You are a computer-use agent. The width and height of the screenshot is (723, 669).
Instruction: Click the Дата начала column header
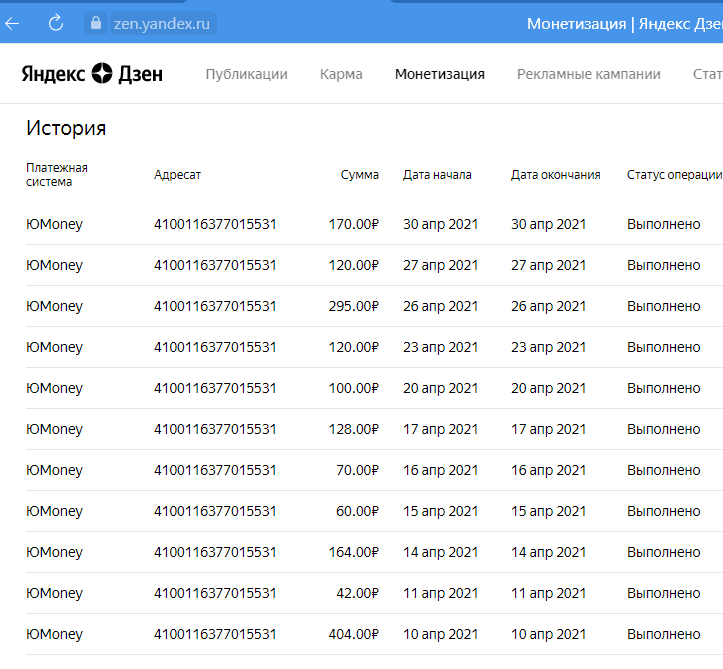[x=437, y=175]
